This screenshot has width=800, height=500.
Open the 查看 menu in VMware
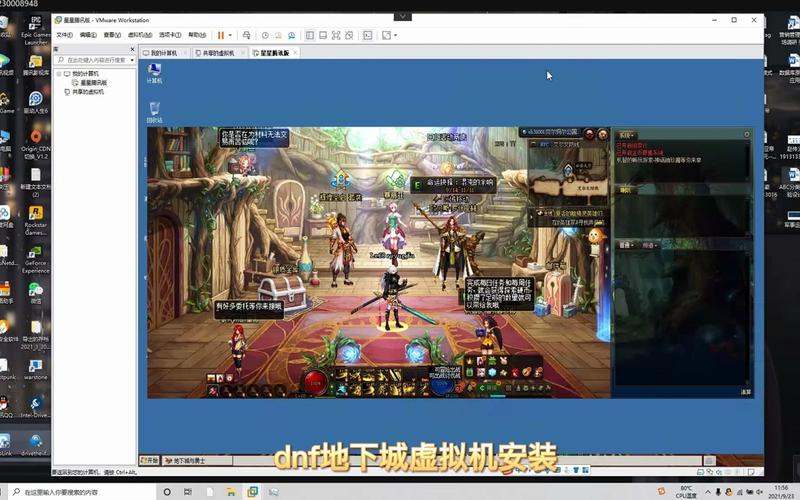point(112,35)
